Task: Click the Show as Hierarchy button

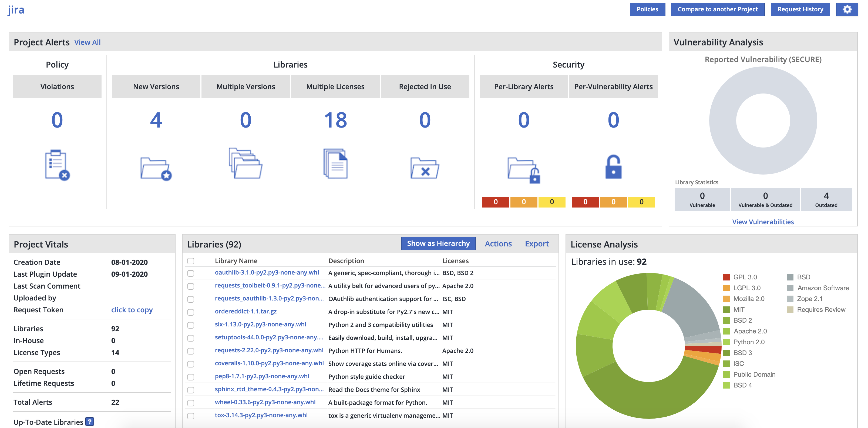Action: click(x=438, y=243)
